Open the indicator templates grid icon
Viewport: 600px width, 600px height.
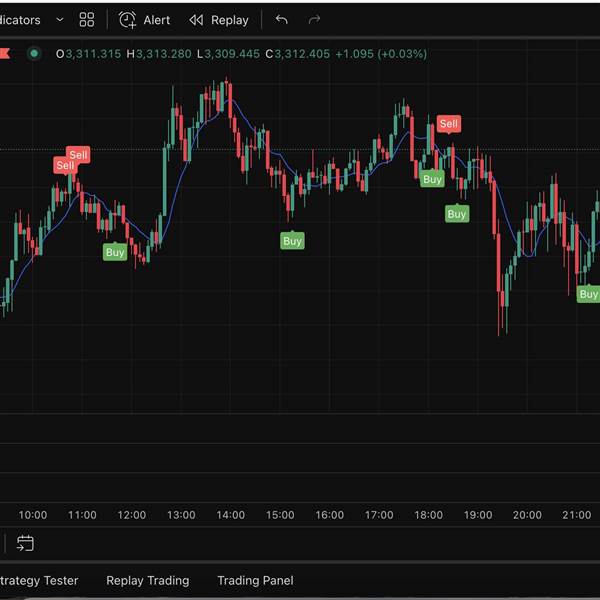point(87,20)
